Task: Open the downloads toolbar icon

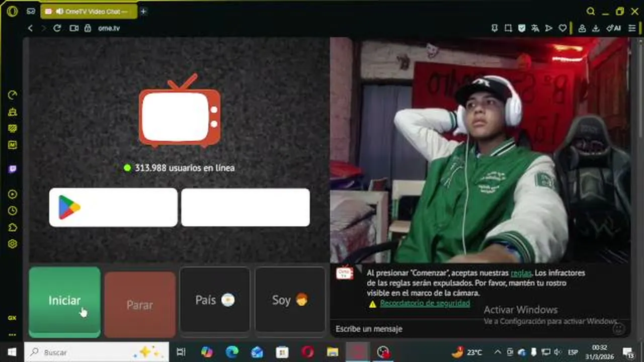Action: click(x=596, y=28)
